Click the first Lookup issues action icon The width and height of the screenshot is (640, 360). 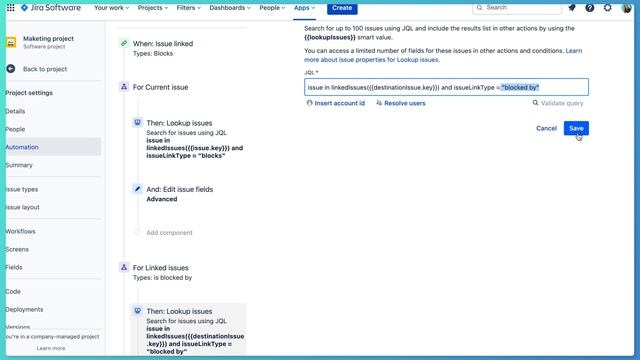[x=138, y=122]
